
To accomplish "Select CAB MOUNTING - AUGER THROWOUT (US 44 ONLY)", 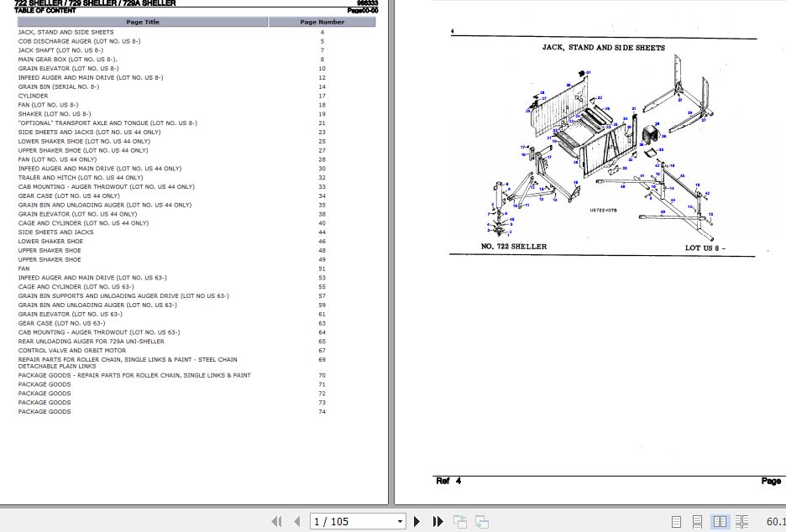I will point(107,186).
